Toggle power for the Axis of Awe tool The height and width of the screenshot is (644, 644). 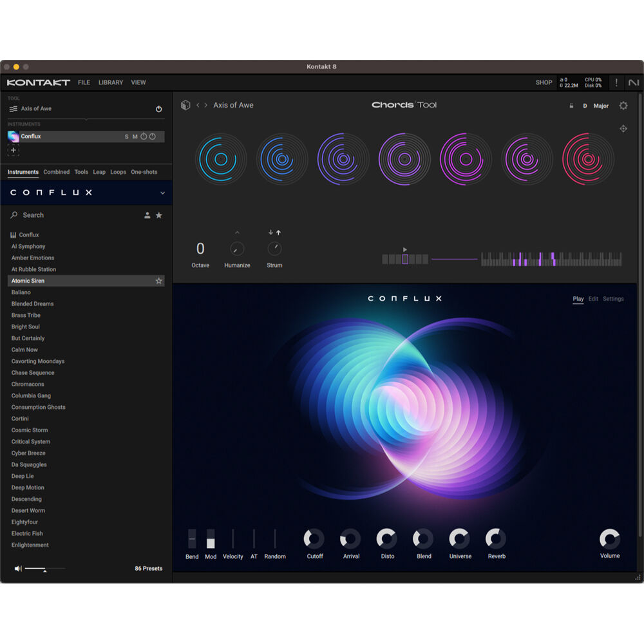pyautogui.click(x=158, y=109)
